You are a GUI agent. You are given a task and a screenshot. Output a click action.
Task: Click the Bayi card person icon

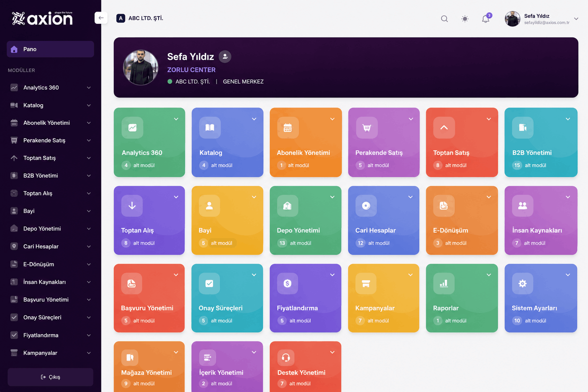(210, 206)
